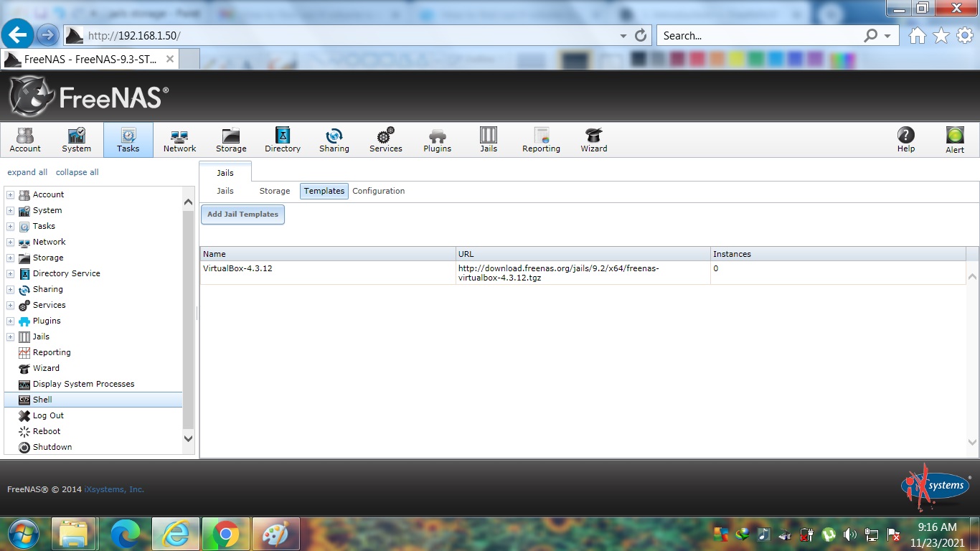Open Tasks in the top toolbar
Screen dimensions: 980x551
point(128,140)
